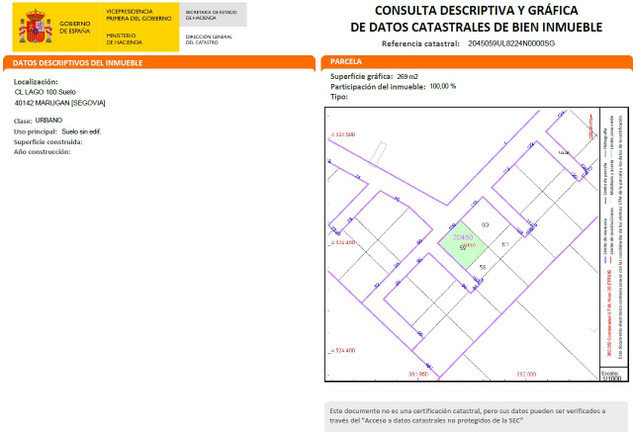Open the Parcela section header
Viewport: 633px width, 432px height.
(346, 62)
